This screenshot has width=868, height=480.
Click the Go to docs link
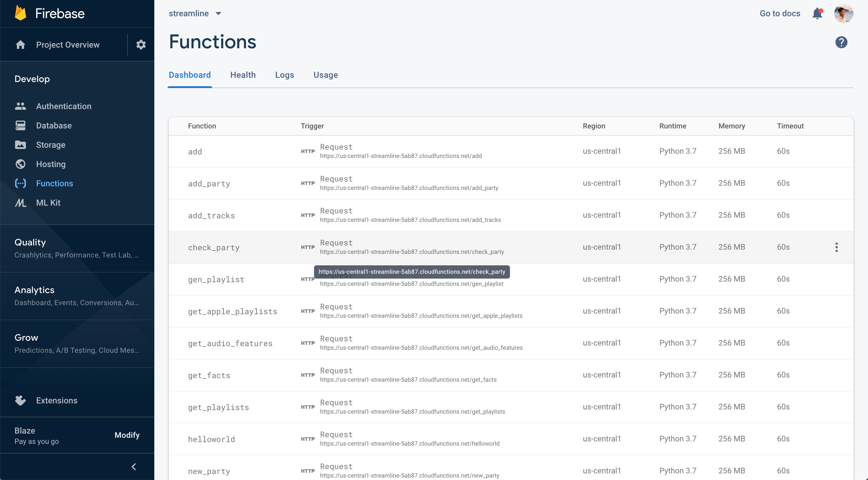click(780, 14)
